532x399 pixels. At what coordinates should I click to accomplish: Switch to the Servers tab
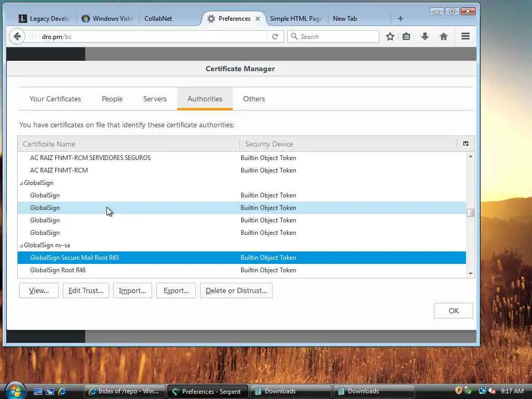[155, 99]
